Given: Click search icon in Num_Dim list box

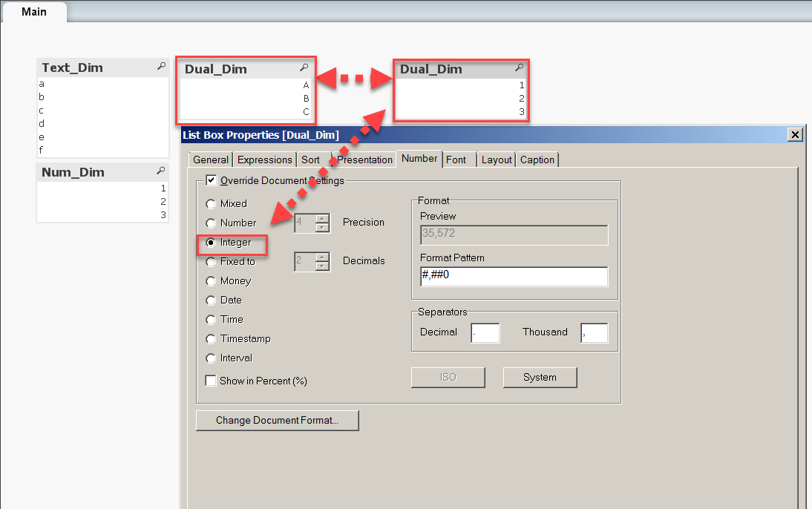Looking at the screenshot, I should (x=162, y=171).
